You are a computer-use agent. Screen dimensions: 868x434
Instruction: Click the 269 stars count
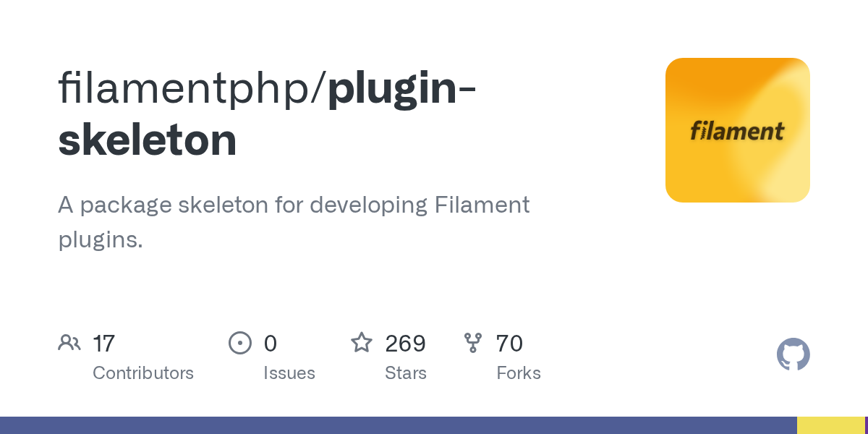point(405,344)
